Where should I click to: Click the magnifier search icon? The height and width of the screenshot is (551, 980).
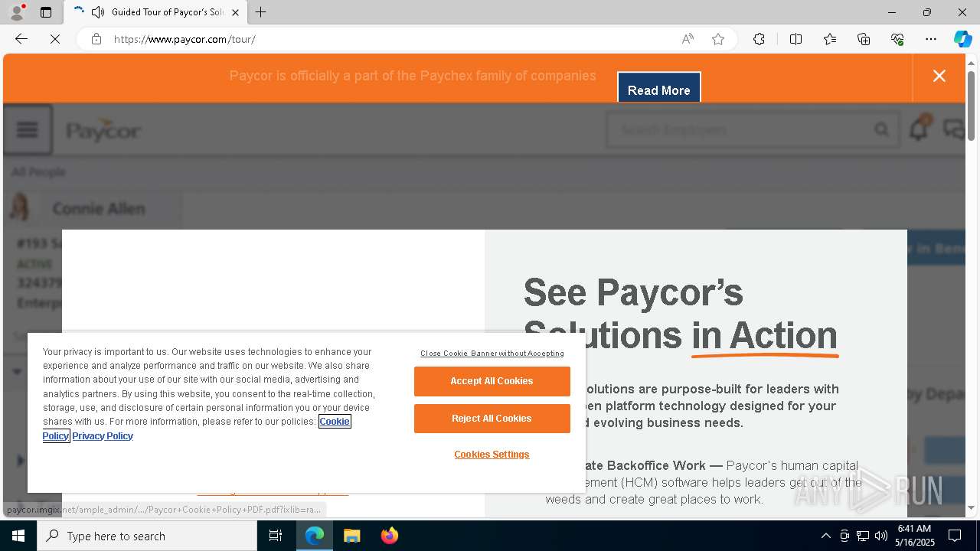pyautogui.click(x=882, y=130)
